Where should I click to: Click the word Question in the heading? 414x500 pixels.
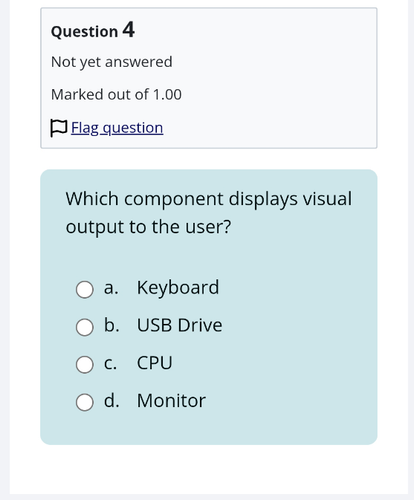click(x=84, y=32)
